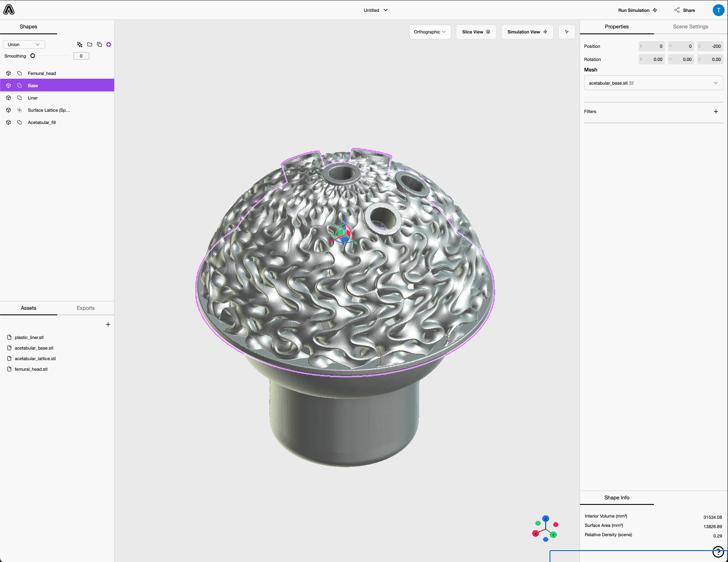Click the lattice type icon for Surface Lattice

click(x=19, y=110)
